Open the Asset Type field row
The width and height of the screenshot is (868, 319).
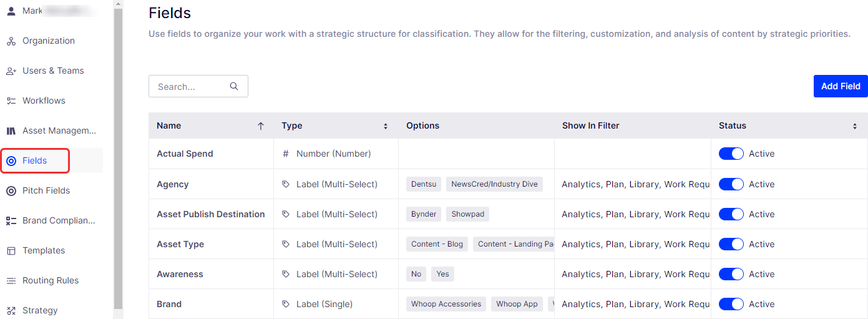[508, 244]
